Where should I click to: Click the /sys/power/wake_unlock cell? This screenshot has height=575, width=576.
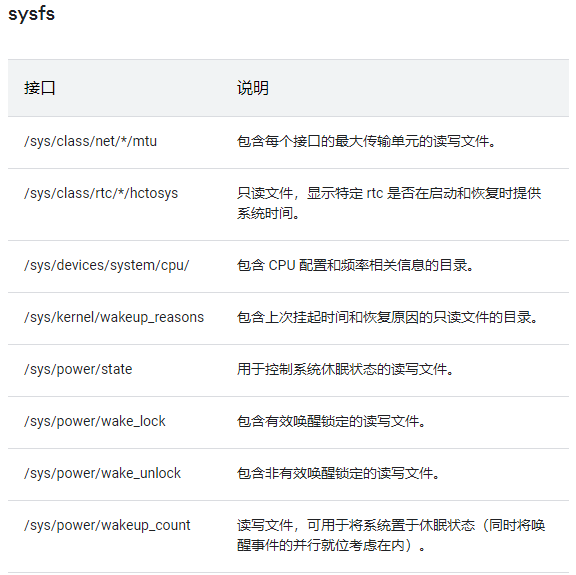point(102,473)
